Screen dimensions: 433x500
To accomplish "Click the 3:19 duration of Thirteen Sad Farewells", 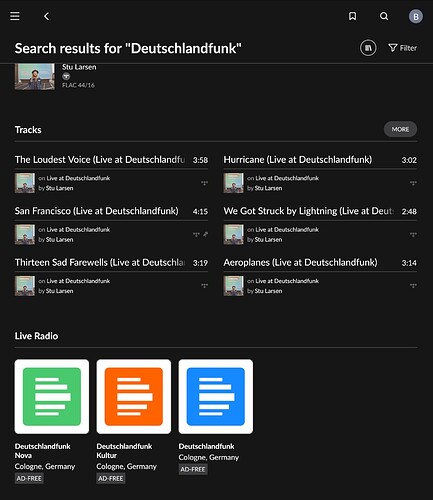I will [200, 263].
